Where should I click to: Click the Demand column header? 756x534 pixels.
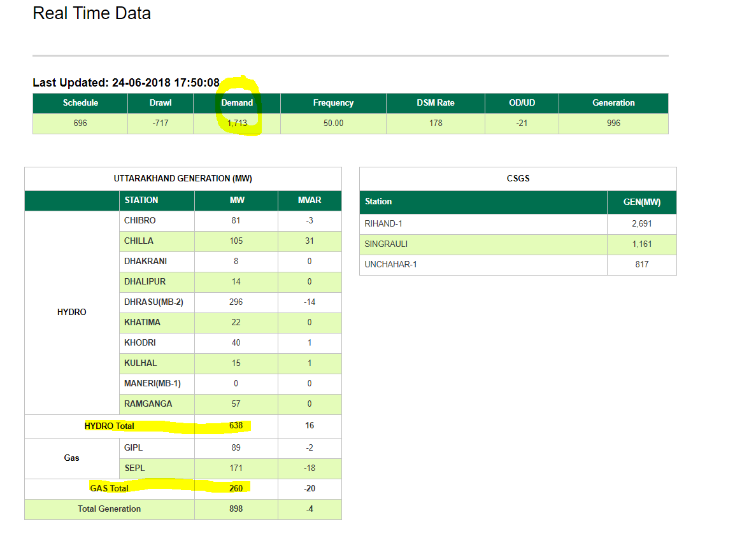point(237,103)
